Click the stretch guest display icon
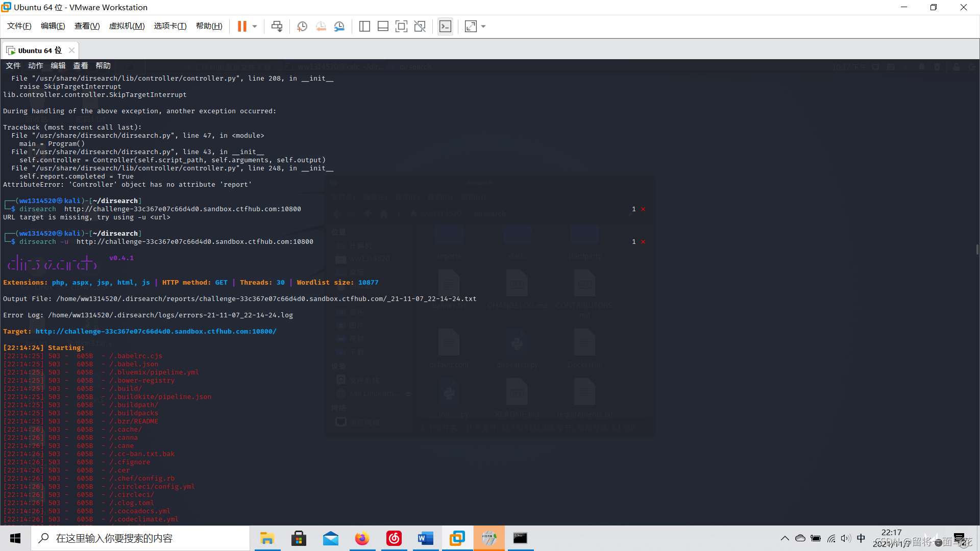This screenshot has width=980, height=551. 471,27
